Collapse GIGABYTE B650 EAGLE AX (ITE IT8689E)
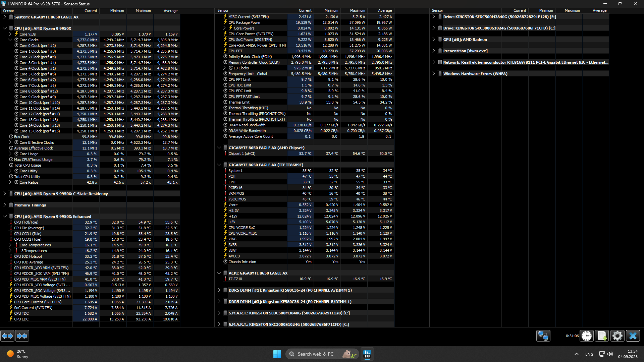 219,165
